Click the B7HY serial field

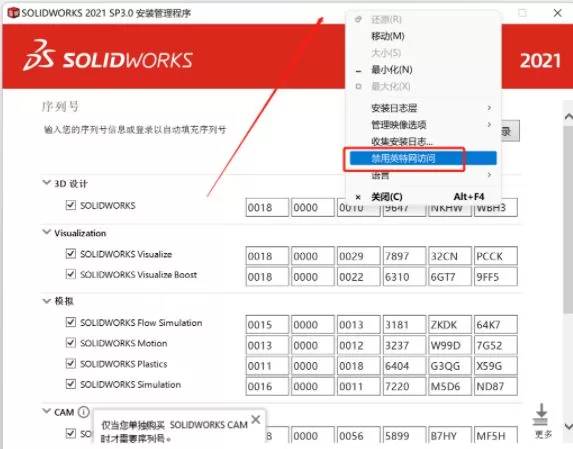click(450, 435)
